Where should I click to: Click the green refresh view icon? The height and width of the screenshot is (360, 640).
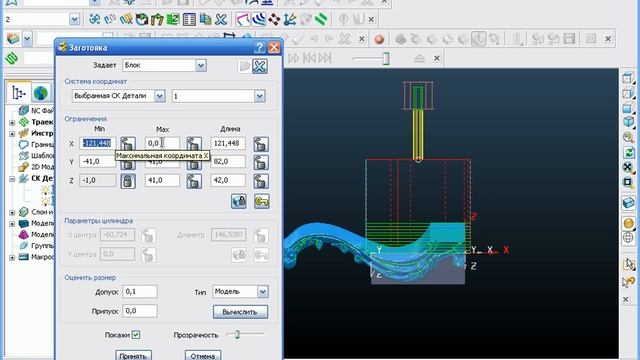coord(628,153)
